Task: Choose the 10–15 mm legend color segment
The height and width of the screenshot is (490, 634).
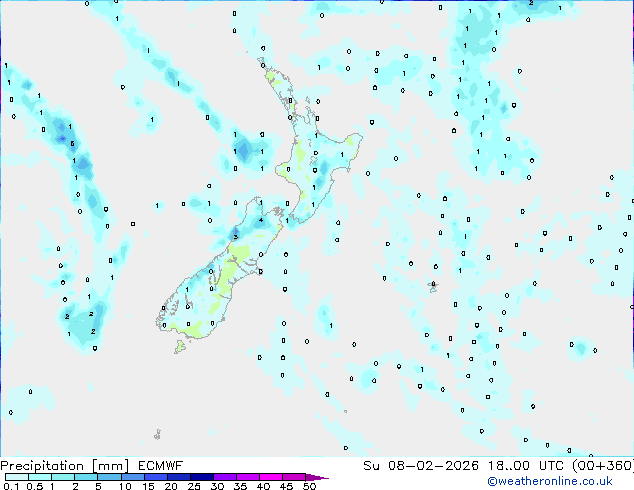Action: coord(132,477)
